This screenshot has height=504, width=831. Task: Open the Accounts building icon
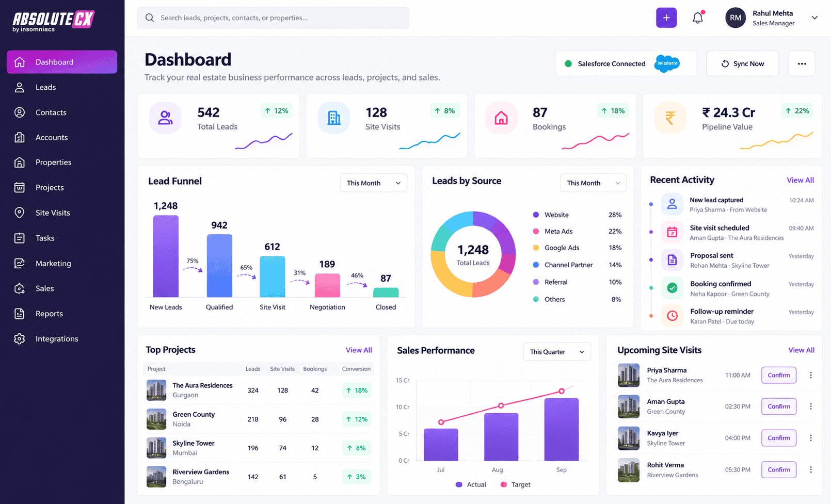tap(20, 137)
